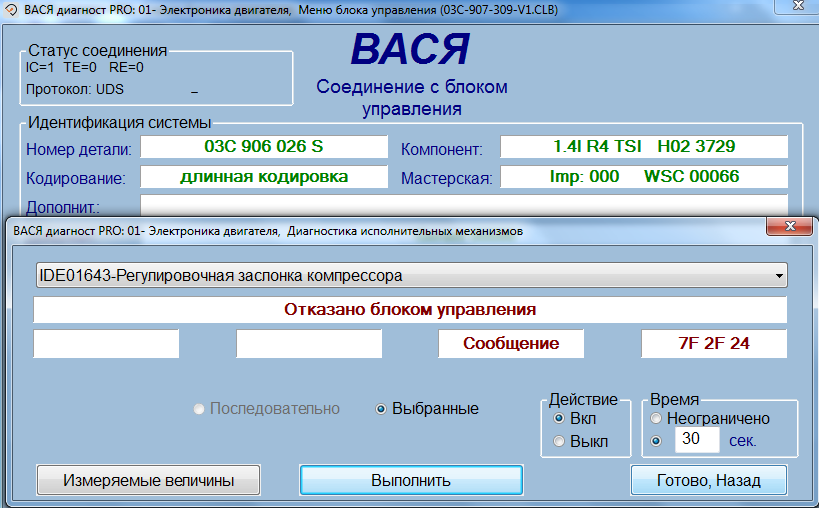Click the Сообщение field
This screenshot has height=508, width=819.
tap(511, 343)
